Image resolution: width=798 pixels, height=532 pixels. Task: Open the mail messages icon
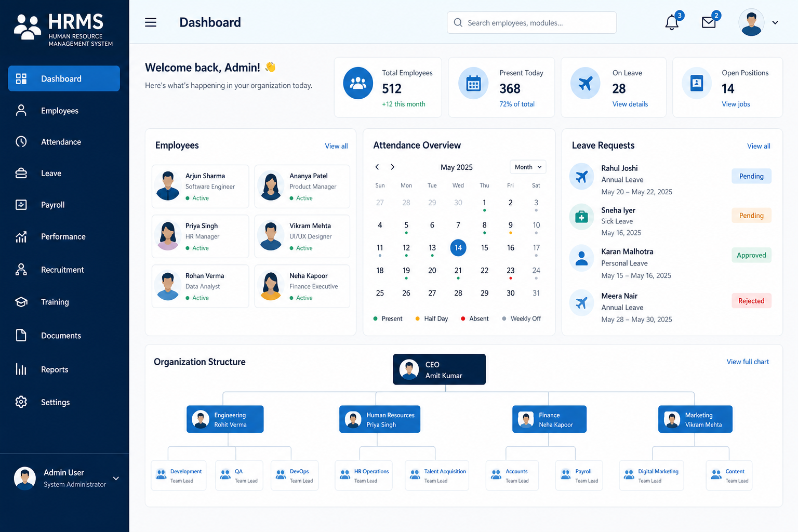tap(709, 22)
